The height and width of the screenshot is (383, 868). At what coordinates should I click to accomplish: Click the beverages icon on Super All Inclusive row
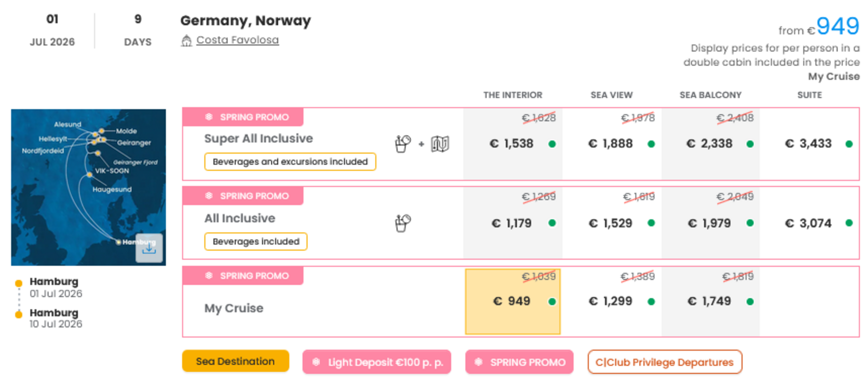point(403,143)
